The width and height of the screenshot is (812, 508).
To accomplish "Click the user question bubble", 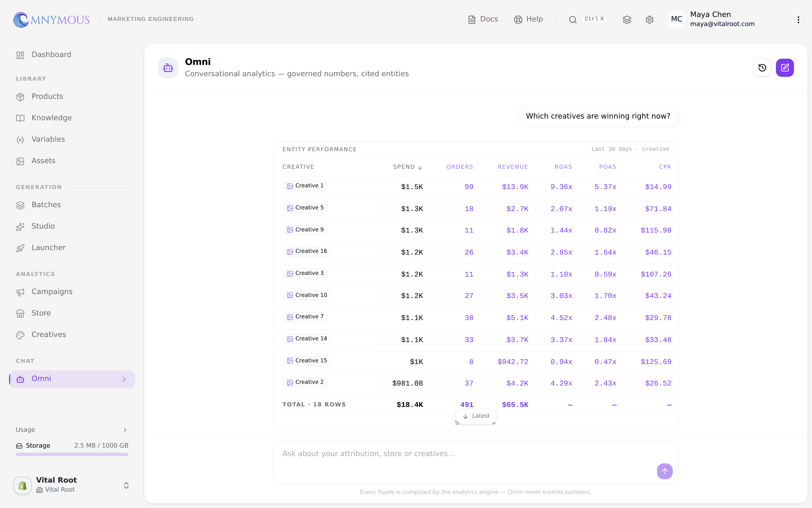I will click(x=598, y=116).
